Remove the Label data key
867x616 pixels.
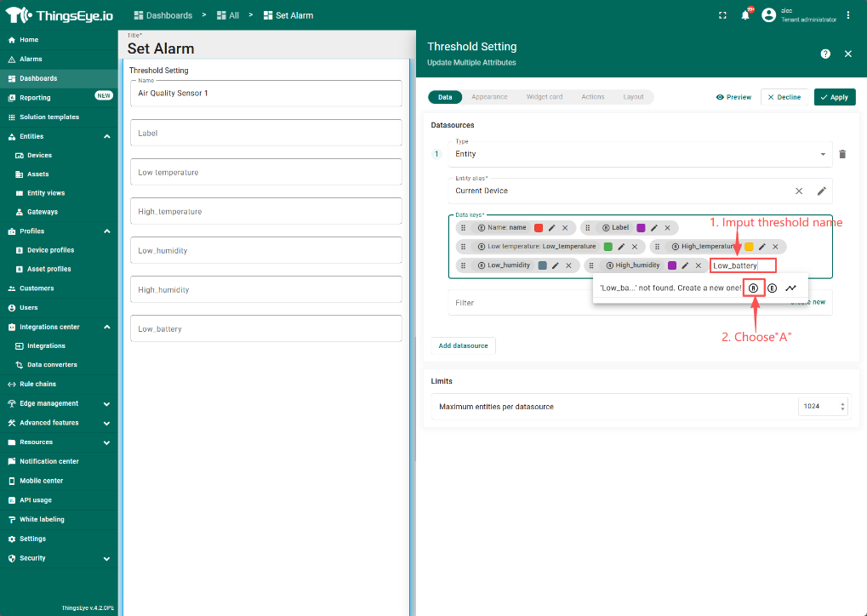(x=667, y=228)
